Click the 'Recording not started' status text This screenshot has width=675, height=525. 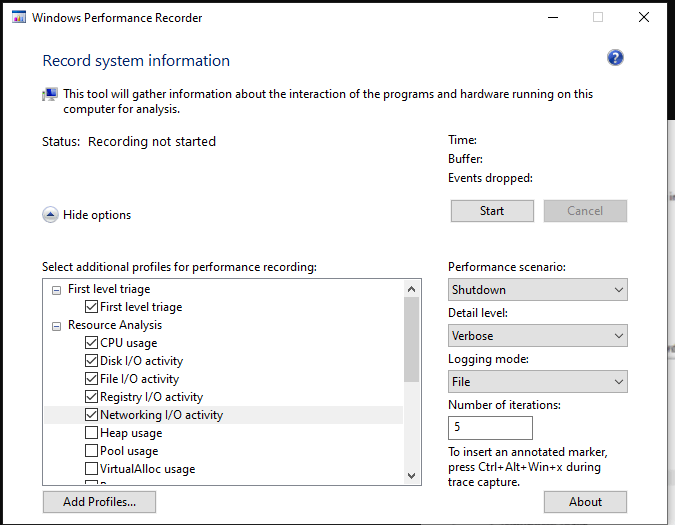(x=152, y=142)
